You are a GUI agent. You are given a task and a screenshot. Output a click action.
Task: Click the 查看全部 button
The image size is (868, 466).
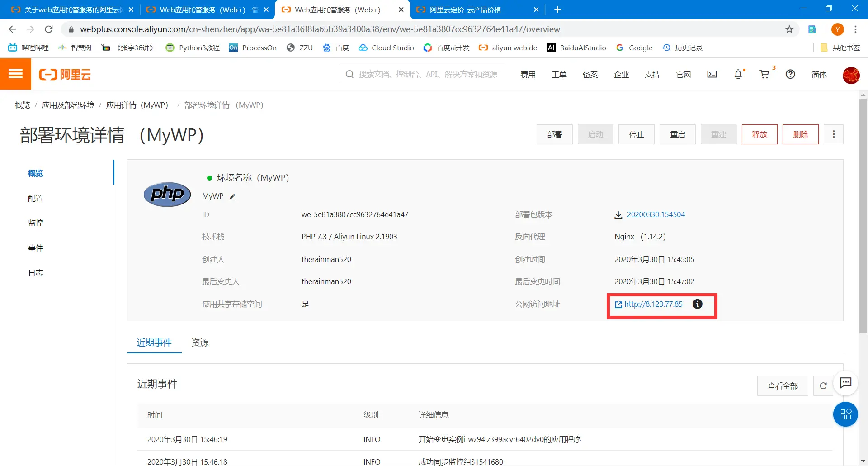(783, 386)
